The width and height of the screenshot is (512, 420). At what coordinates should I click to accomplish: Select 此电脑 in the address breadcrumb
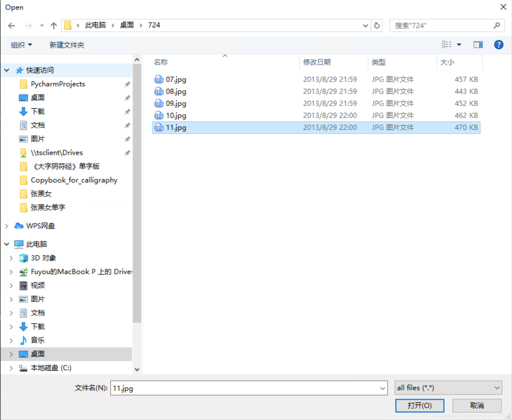pyautogui.click(x=95, y=25)
